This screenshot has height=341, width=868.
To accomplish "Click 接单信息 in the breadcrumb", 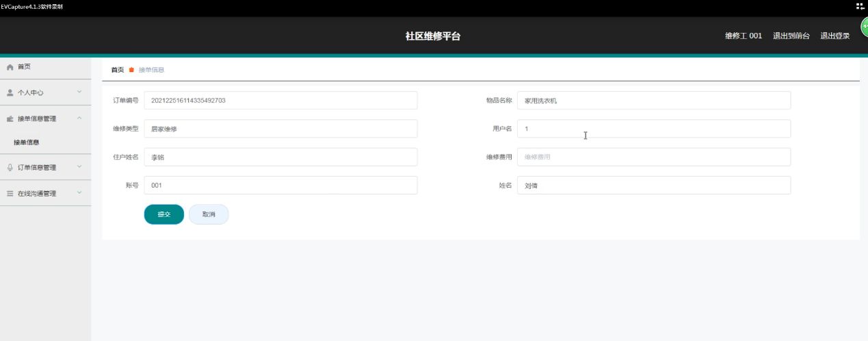I will pos(151,70).
